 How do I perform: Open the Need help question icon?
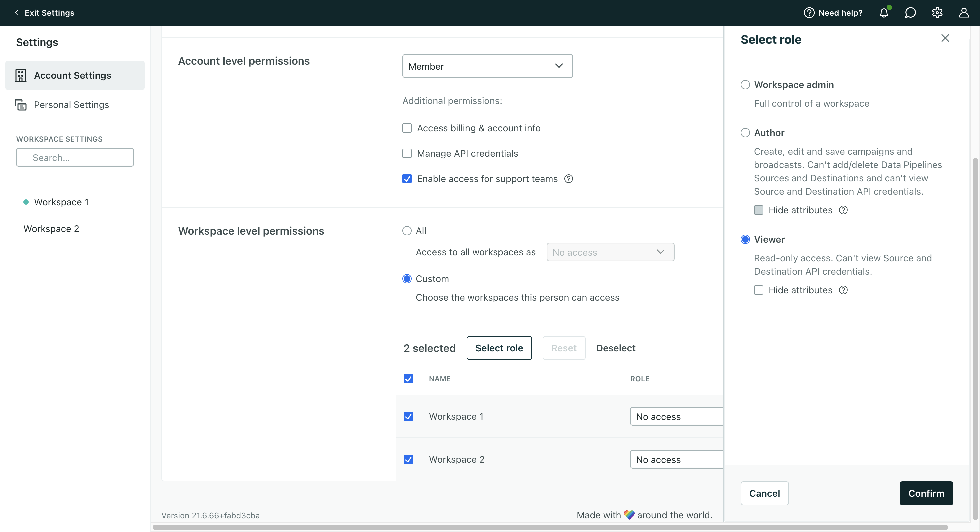click(809, 13)
